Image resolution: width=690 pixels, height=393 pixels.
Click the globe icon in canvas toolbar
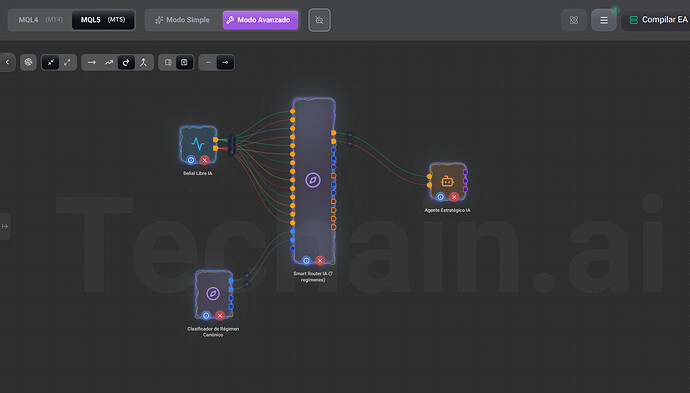tap(29, 62)
